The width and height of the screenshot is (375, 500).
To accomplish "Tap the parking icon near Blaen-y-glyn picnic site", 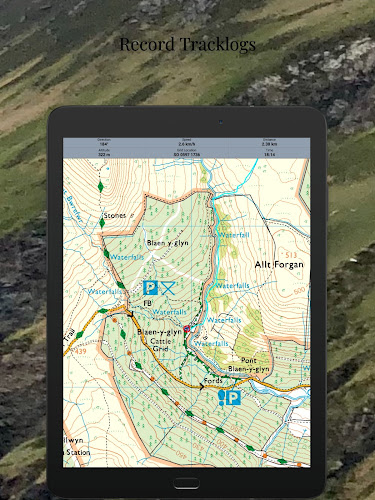I will point(151,288).
